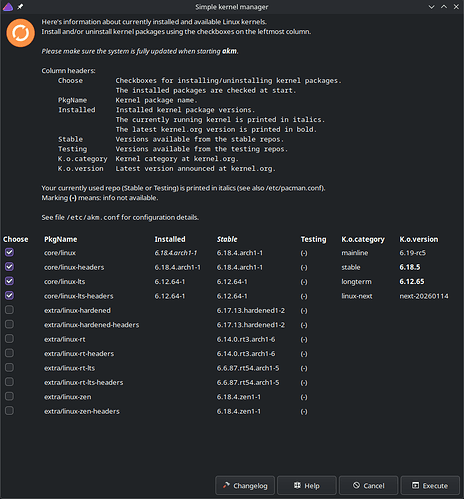
Task: Uncheck the core/linux-headers checkbox
Action: click(x=9, y=267)
